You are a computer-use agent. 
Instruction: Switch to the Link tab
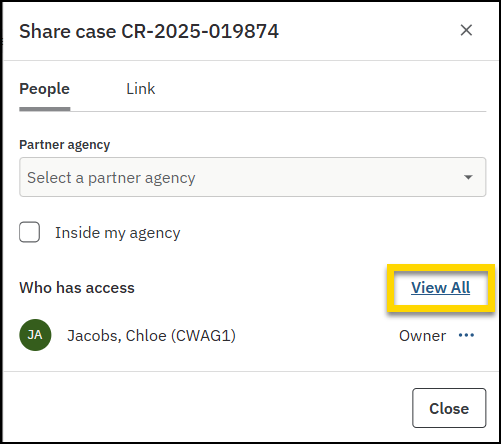click(x=141, y=89)
